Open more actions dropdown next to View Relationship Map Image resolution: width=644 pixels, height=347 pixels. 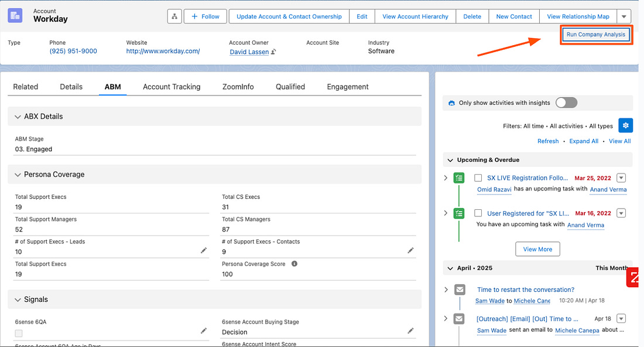click(624, 16)
